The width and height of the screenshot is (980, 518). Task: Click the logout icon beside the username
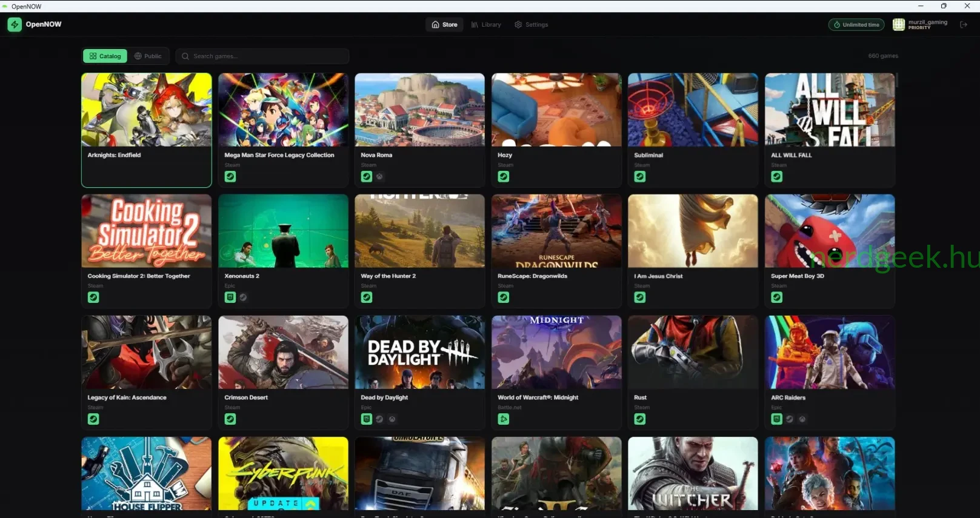coord(964,25)
